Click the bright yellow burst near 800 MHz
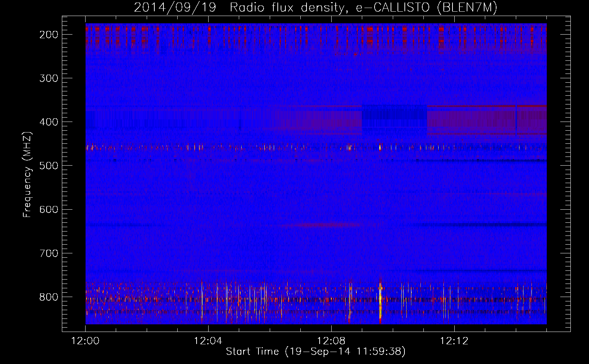 point(380,301)
